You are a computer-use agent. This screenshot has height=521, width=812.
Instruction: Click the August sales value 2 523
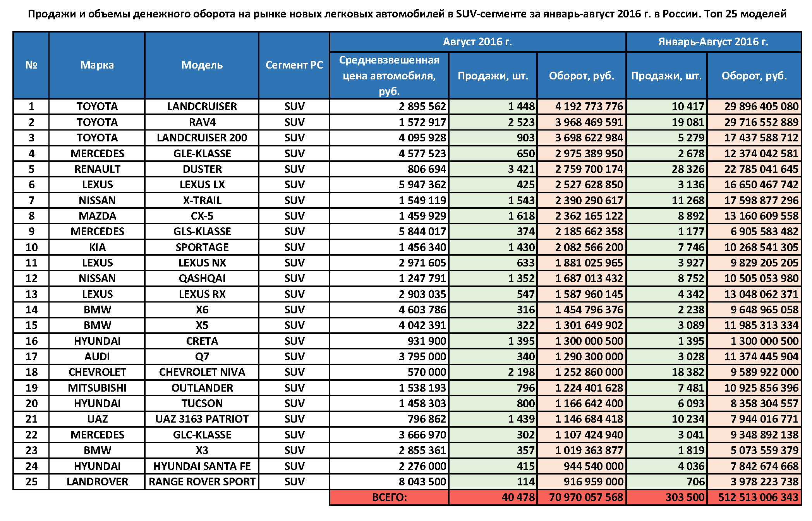pos(493,122)
